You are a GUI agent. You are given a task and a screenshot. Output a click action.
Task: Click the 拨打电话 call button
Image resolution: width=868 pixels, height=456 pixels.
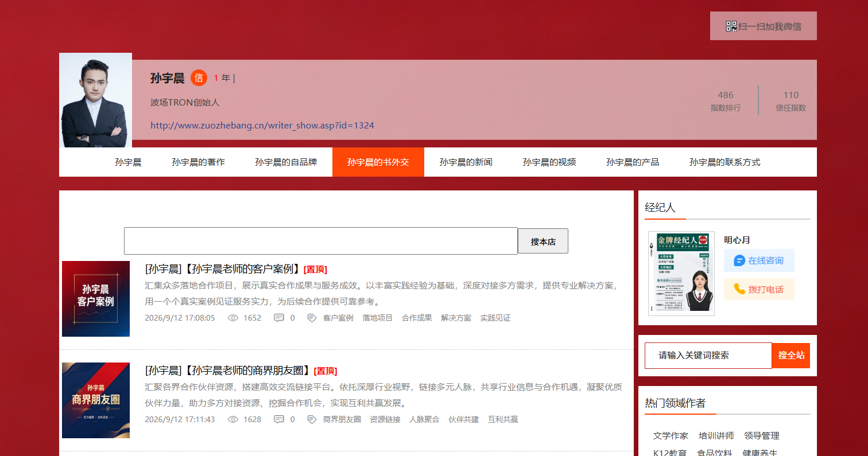[759, 289]
